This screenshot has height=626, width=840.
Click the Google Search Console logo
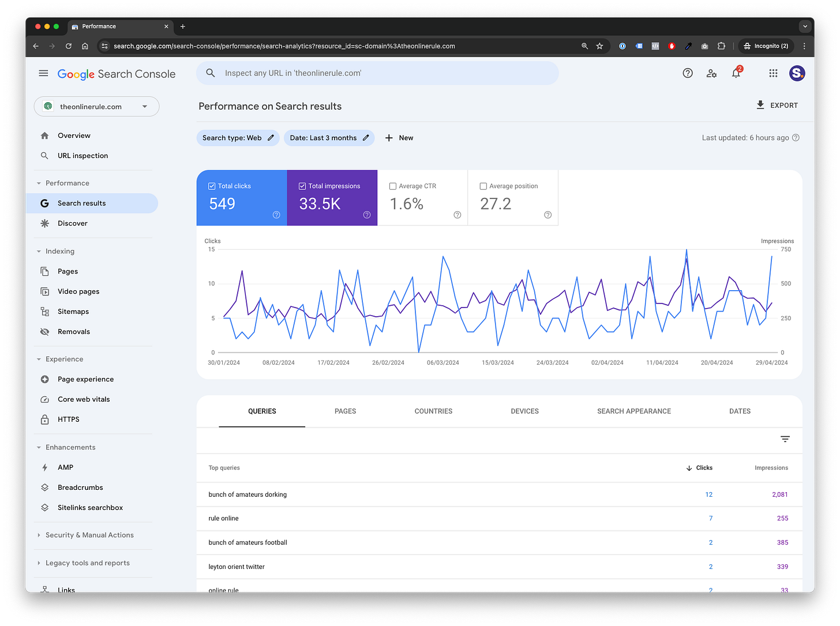[117, 74]
